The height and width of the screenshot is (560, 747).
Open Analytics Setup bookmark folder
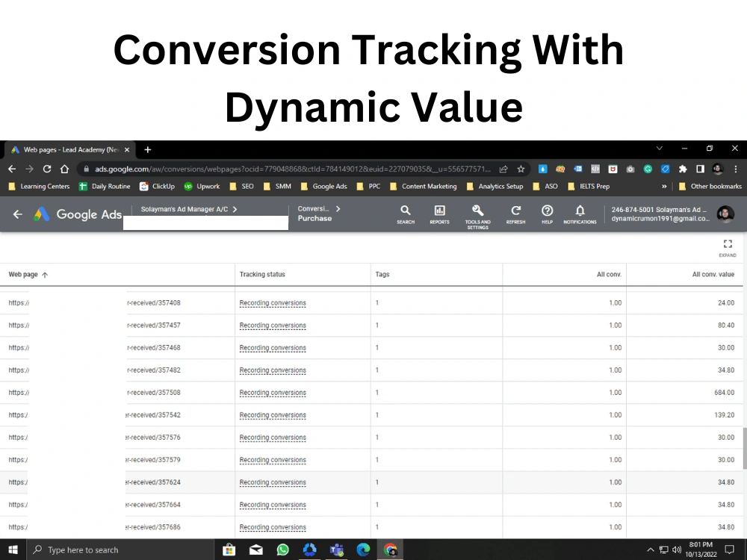pos(495,186)
